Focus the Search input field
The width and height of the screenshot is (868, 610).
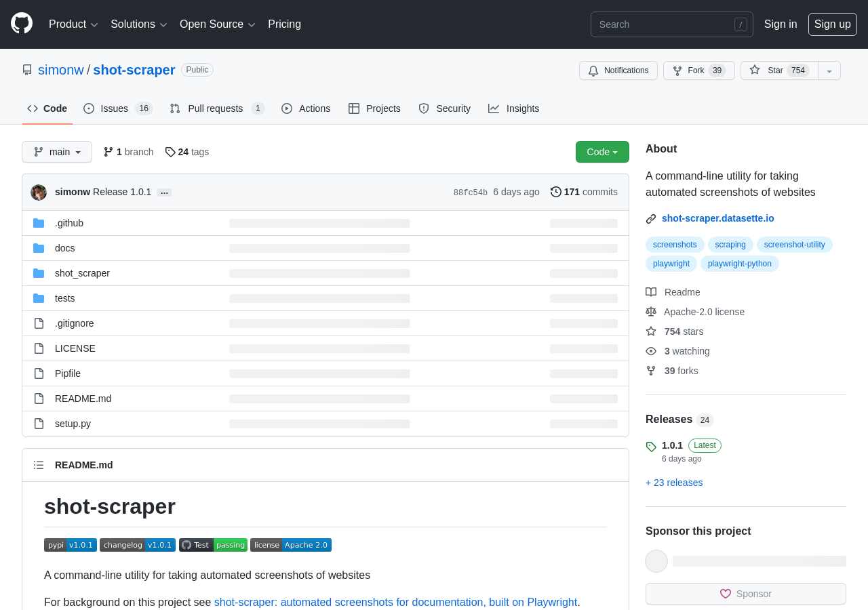pos(665,24)
